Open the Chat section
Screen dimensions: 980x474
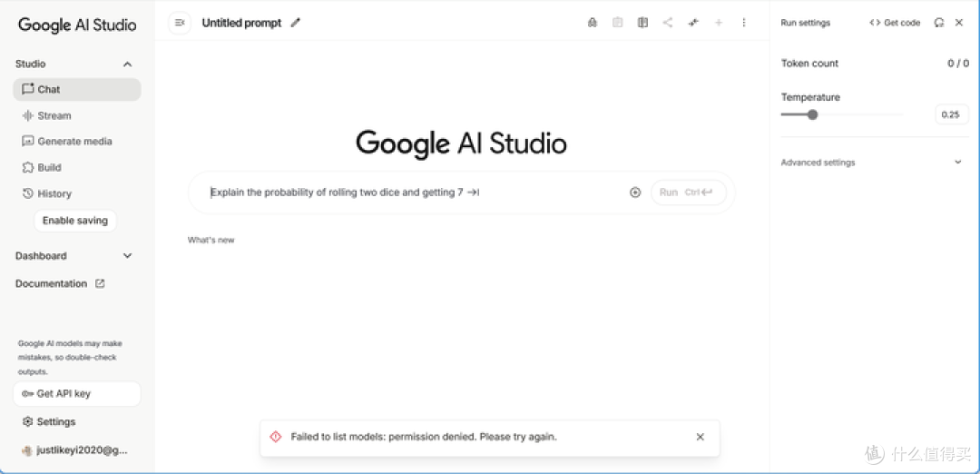77,89
